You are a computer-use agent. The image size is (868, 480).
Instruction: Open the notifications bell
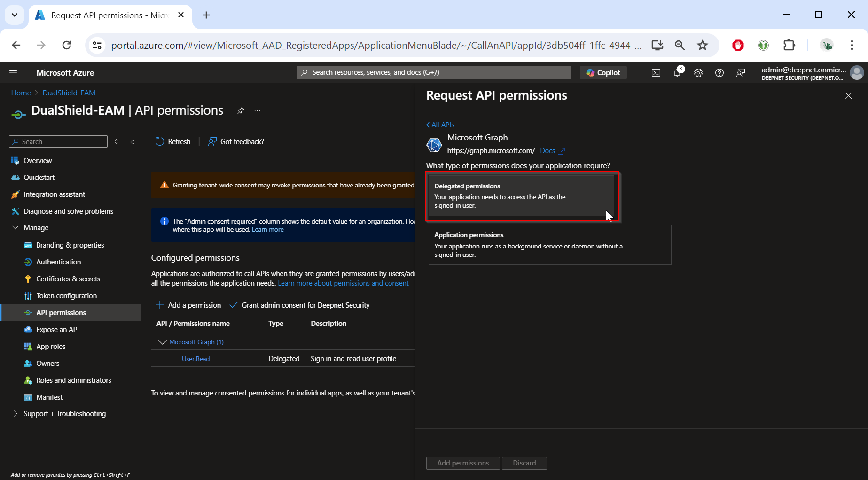coord(677,73)
